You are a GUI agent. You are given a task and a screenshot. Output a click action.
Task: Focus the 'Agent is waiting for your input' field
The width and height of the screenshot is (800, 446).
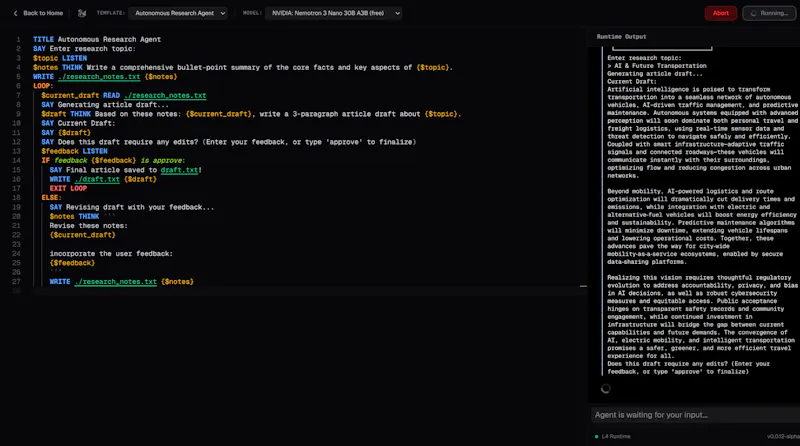[695, 415]
